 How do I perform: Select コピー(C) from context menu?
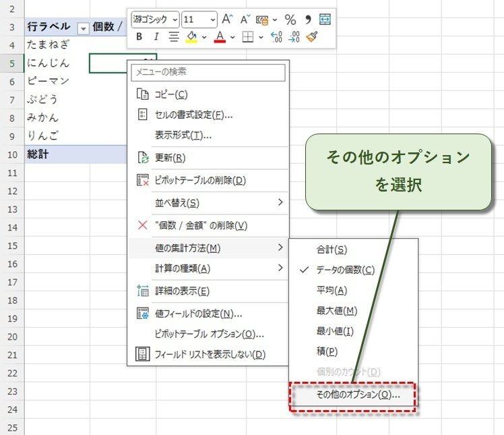tap(208, 94)
